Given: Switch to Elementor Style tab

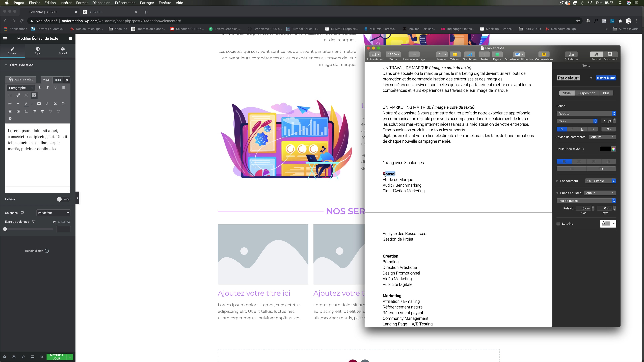Looking at the screenshot, I should [38, 51].
